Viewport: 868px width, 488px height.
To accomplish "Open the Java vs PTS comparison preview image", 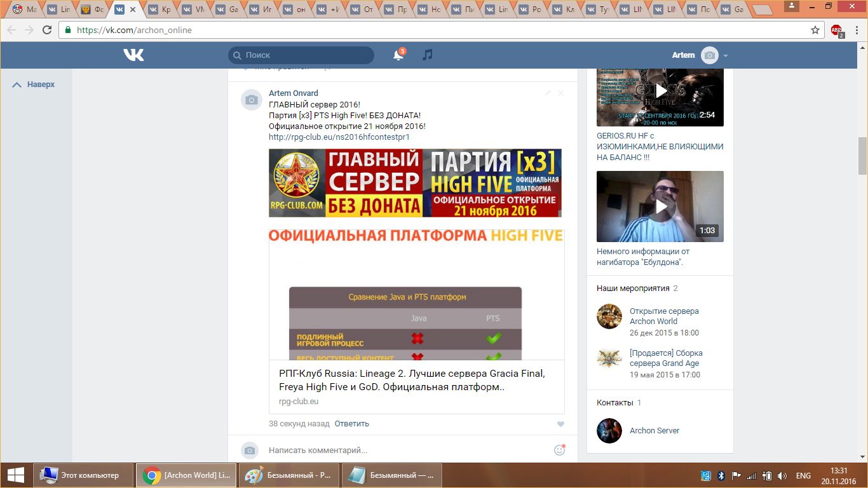I will coord(416,295).
